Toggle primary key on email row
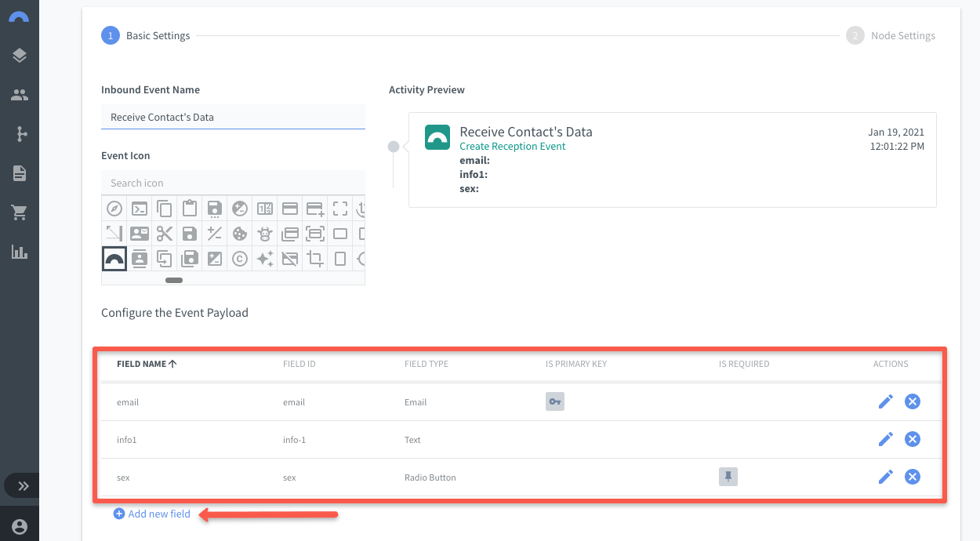 click(x=555, y=401)
